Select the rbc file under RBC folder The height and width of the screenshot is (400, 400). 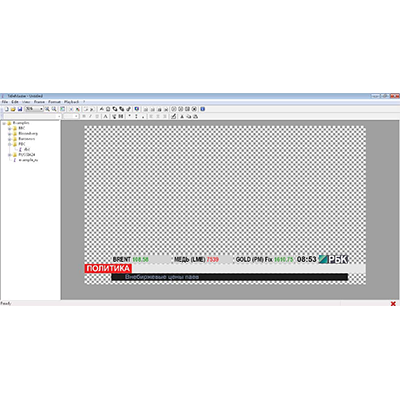click(27, 149)
